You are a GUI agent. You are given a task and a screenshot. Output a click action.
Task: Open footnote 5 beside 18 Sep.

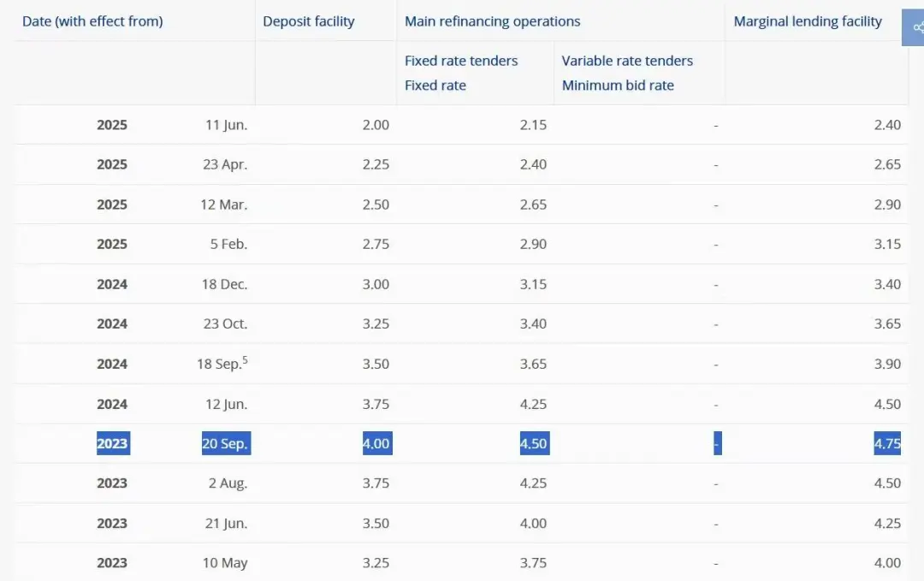[246, 359]
